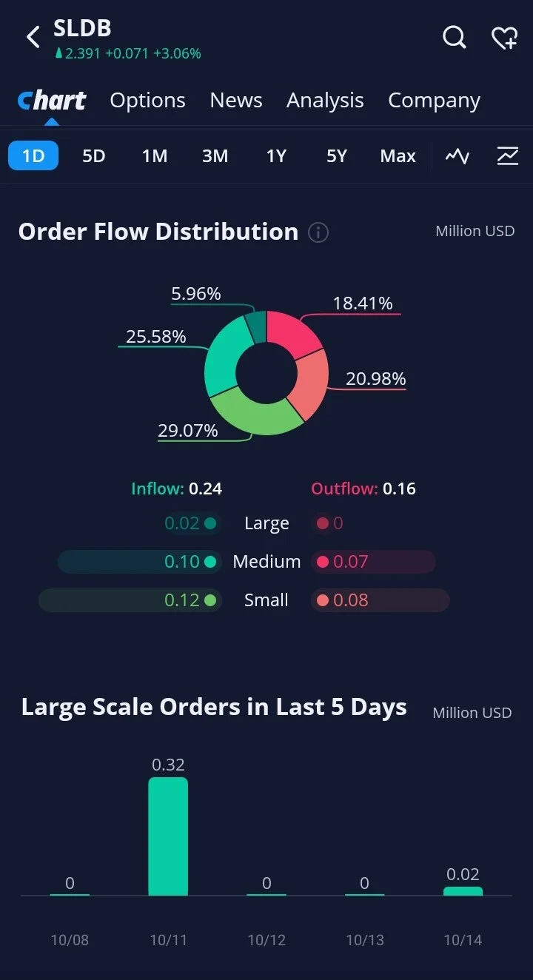Select the 1D time range
533x980 pixels.
pyautogui.click(x=33, y=156)
